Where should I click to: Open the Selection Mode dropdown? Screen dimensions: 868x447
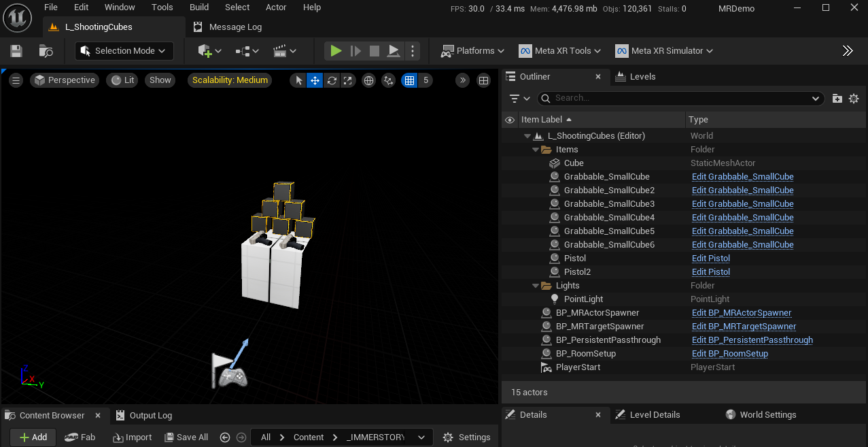(x=124, y=51)
